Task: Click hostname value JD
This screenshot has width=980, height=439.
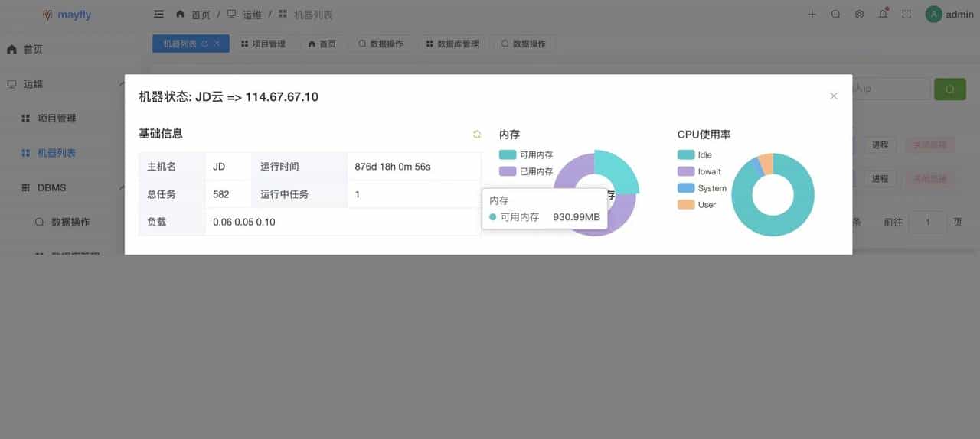Action: point(219,167)
